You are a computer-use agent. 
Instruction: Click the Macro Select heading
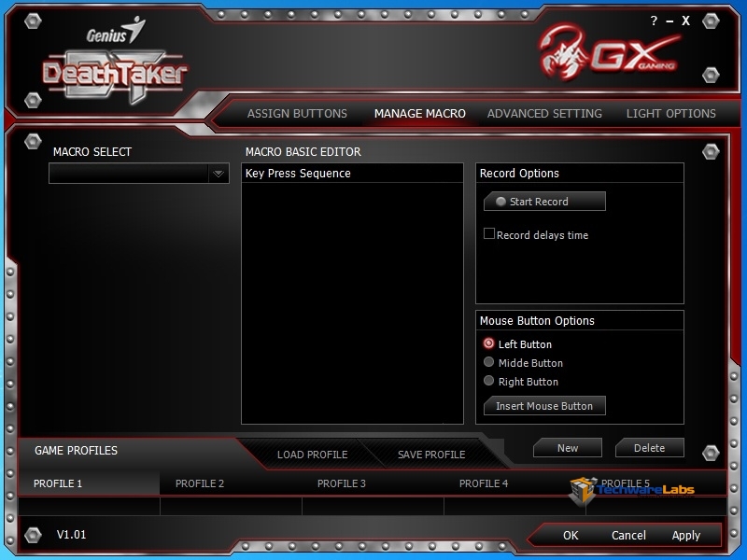[92, 152]
